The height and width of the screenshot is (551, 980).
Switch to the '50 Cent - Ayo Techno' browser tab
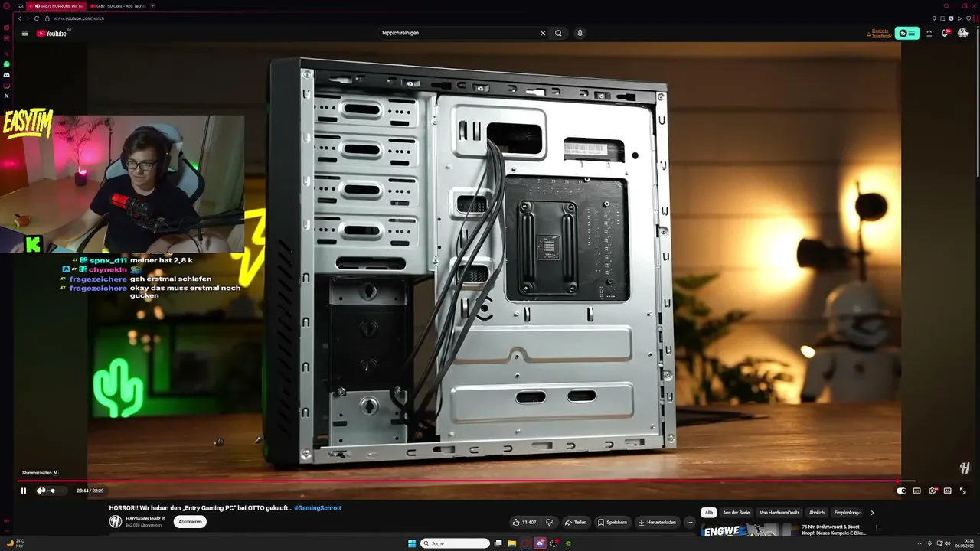point(117,6)
